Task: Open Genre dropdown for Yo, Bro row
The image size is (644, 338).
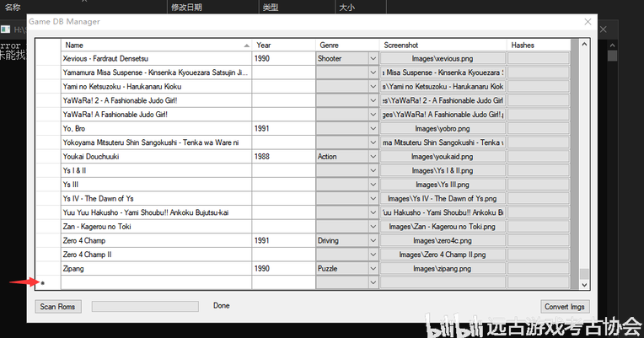Action: [373, 129]
